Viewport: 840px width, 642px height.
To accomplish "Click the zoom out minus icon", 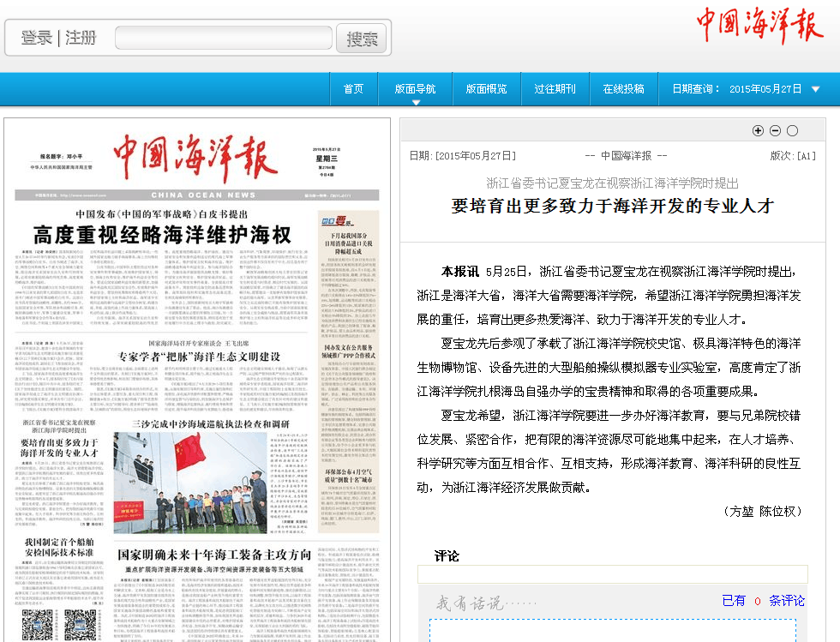I will point(775,131).
